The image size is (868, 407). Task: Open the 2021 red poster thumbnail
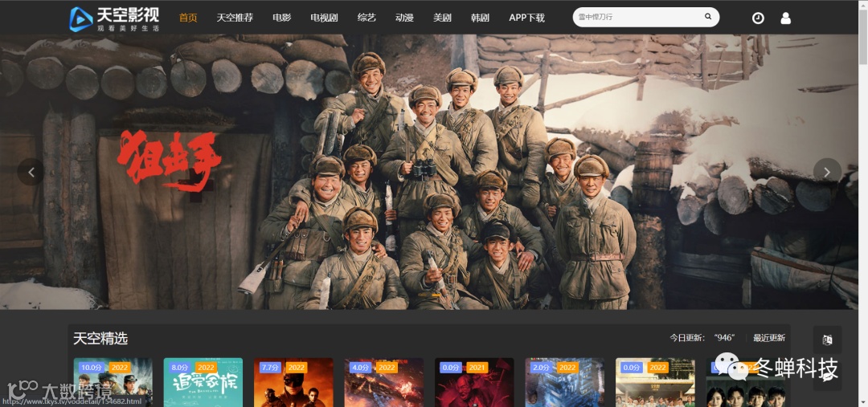click(x=474, y=383)
